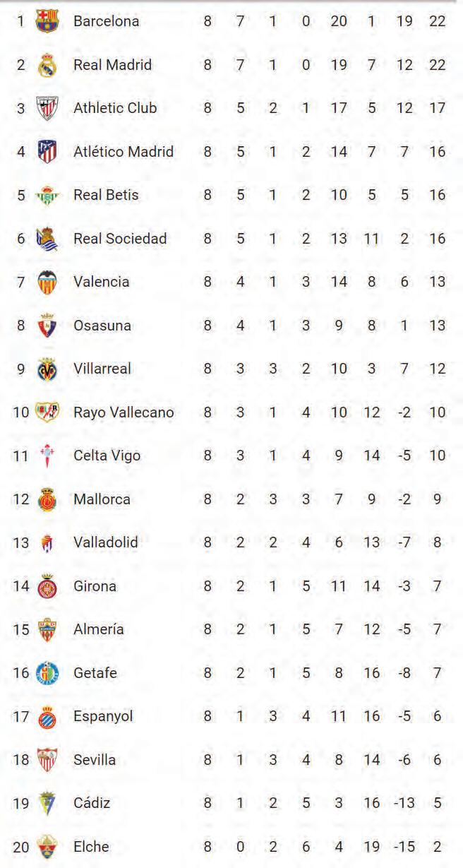This screenshot has width=463, height=868.
Task: Open the Mallorca team link
Action: [102, 499]
